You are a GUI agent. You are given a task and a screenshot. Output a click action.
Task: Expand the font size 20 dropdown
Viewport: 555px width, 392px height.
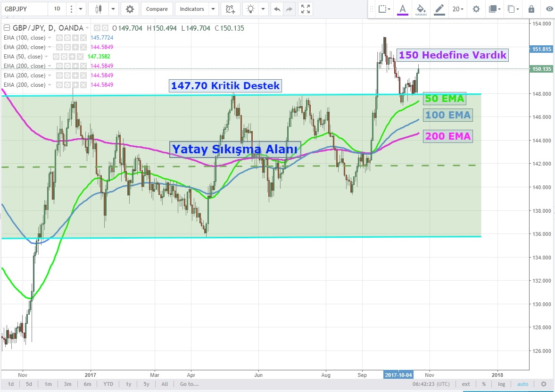pyautogui.click(x=458, y=9)
